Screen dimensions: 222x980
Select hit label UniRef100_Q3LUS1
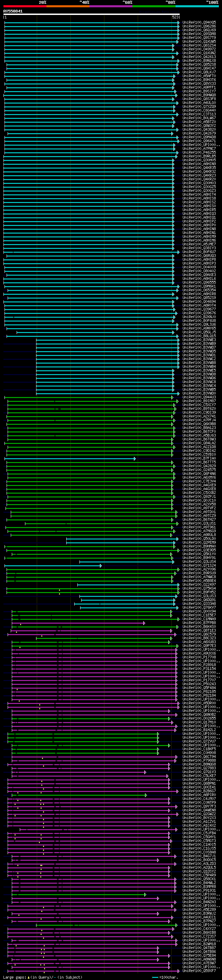[199, 524]
